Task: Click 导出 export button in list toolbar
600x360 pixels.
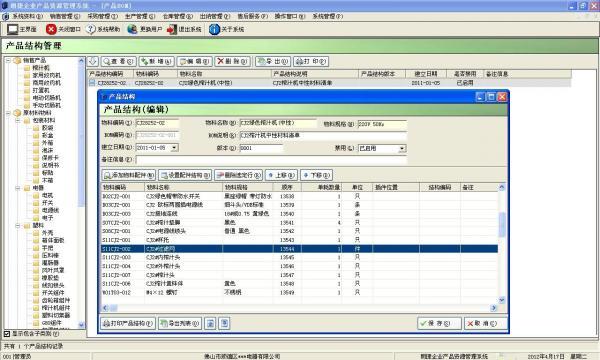Action: pyautogui.click(x=273, y=61)
